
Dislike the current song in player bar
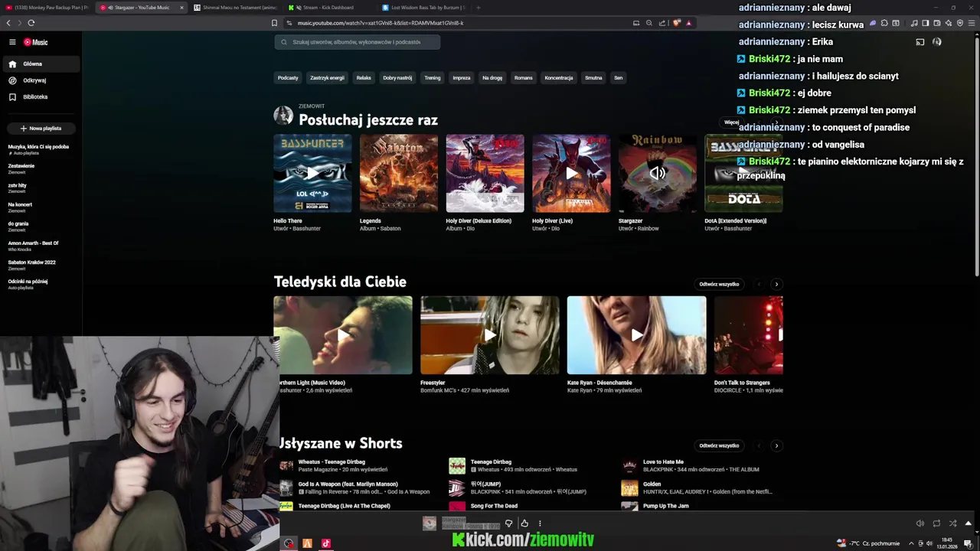click(x=508, y=523)
